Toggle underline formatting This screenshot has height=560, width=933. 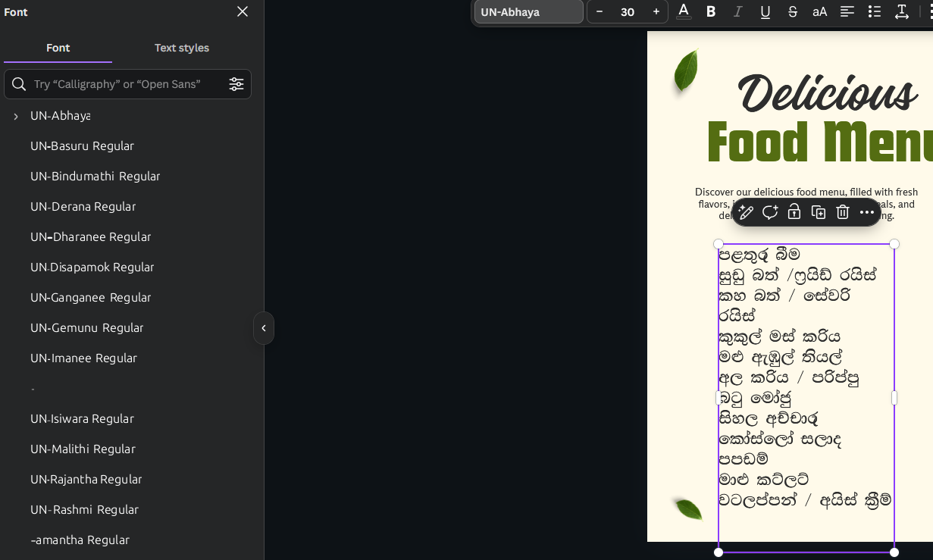765,12
